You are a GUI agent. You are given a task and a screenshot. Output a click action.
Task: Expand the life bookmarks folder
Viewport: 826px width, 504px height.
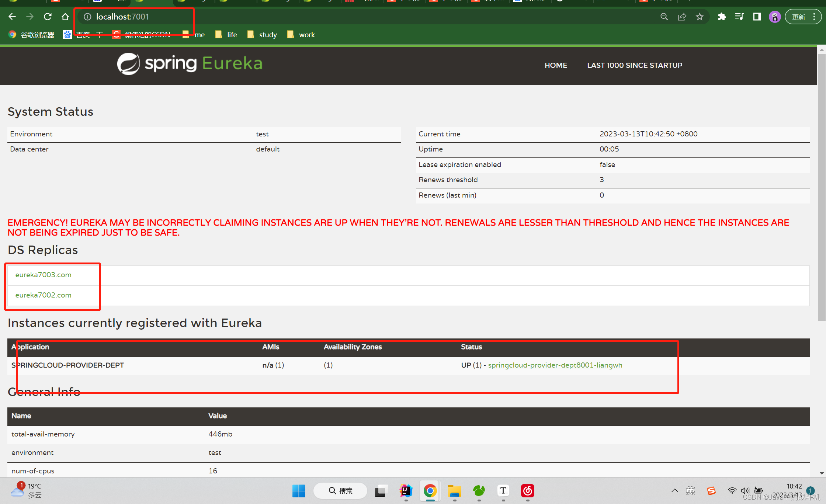[x=226, y=35]
